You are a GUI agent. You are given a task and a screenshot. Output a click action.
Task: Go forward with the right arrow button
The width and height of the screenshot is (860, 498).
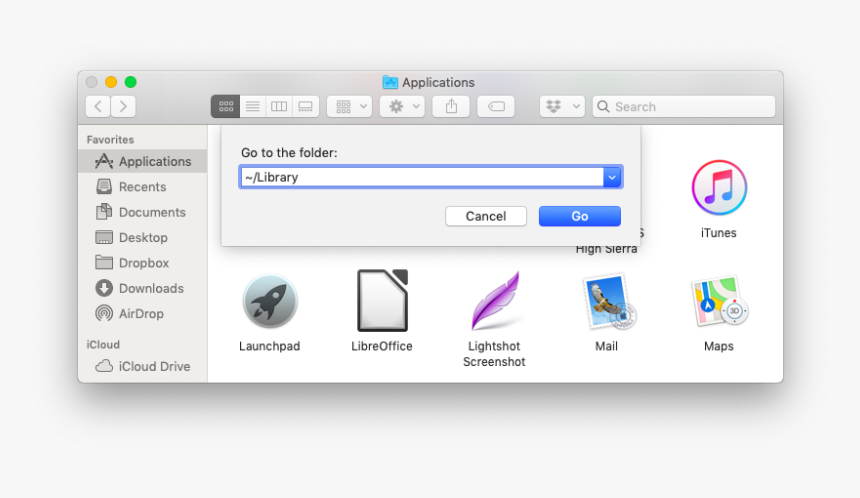123,106
